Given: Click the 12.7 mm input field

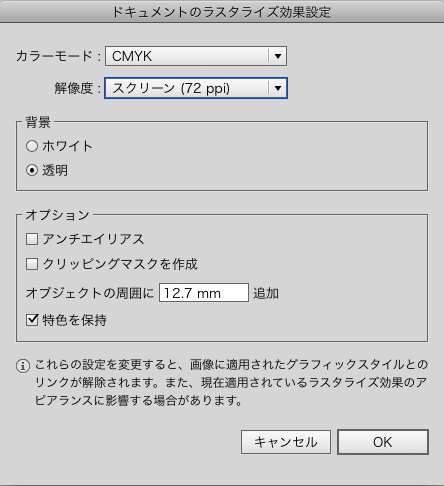Looking at the screenshot, I should tap(204, 293).
